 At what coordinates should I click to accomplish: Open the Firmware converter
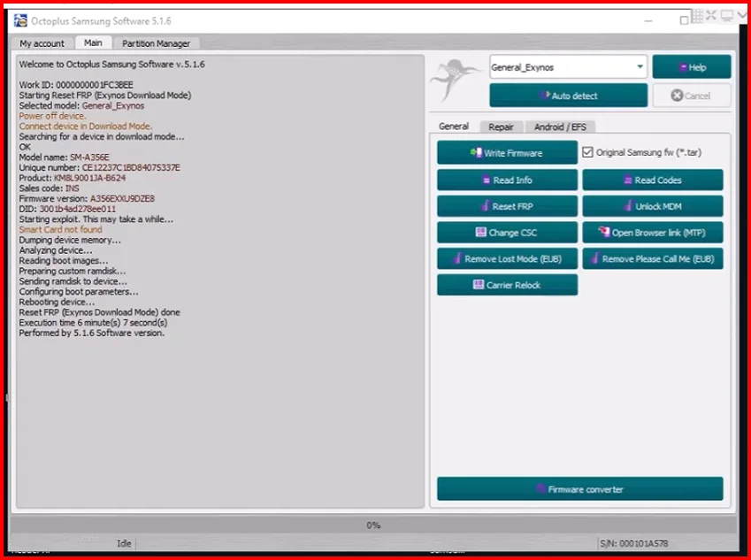tap(580, 489)
